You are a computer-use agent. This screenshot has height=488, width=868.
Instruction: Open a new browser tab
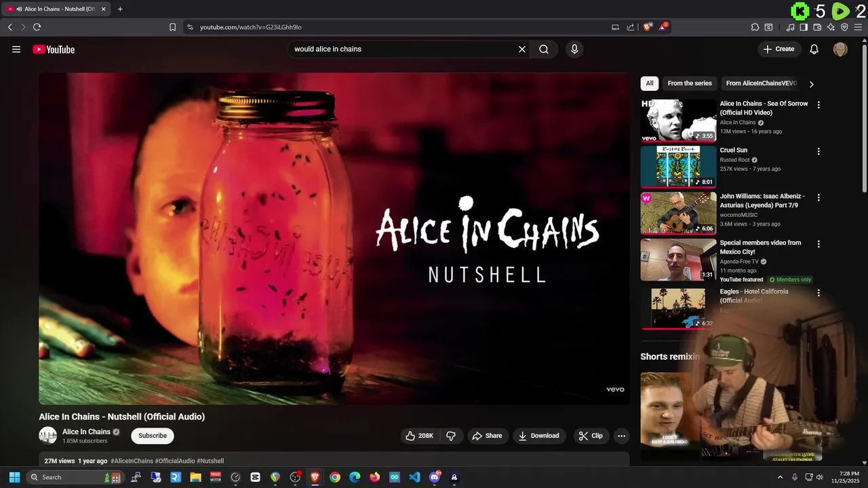point(120,9)
